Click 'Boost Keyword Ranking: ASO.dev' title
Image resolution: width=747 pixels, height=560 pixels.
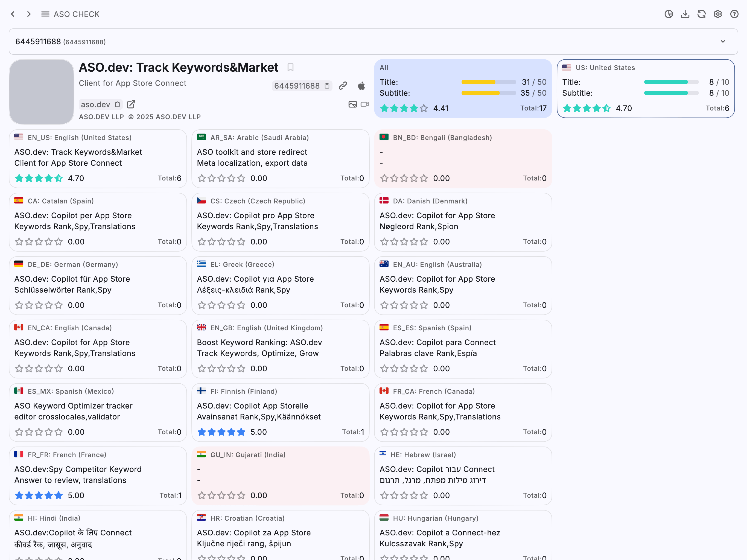259,342
